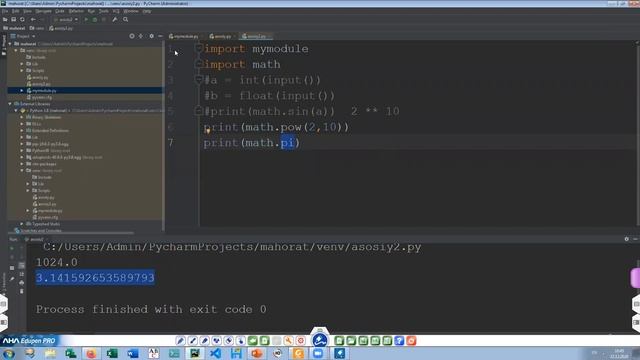Toggle the fold marker on line 1 import
The image size is (640, 360).
click(198, 48)
